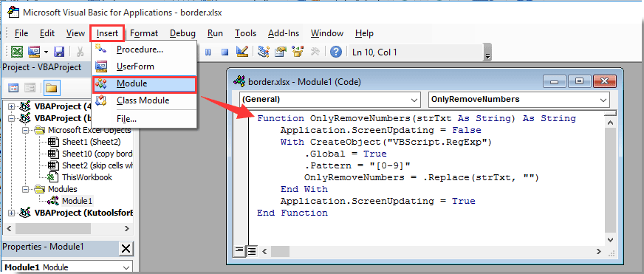Toggle Folders view in Project panel
This screenshot has height=274, width=644.
pyautogui.click(x=52, y=88)
